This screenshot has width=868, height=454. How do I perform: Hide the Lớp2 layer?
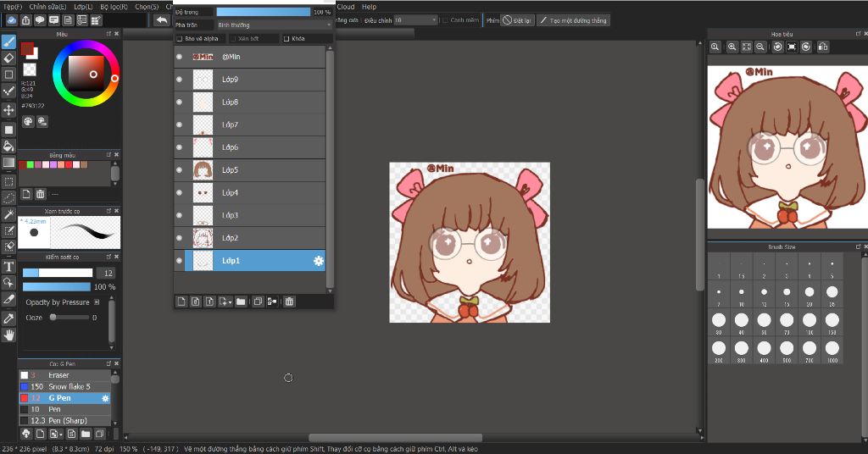click(180, 238)
